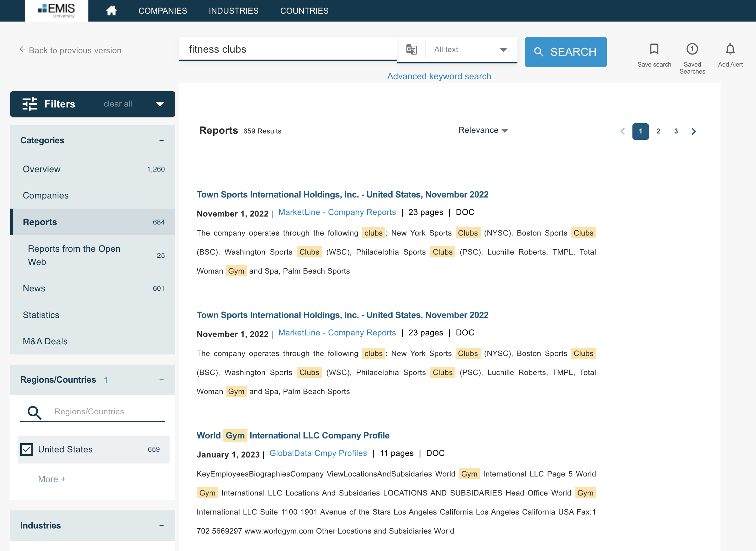The width and height of the screenshot is (756, 551).
Task: Collapse the Categories section
Action: point(162,141)
